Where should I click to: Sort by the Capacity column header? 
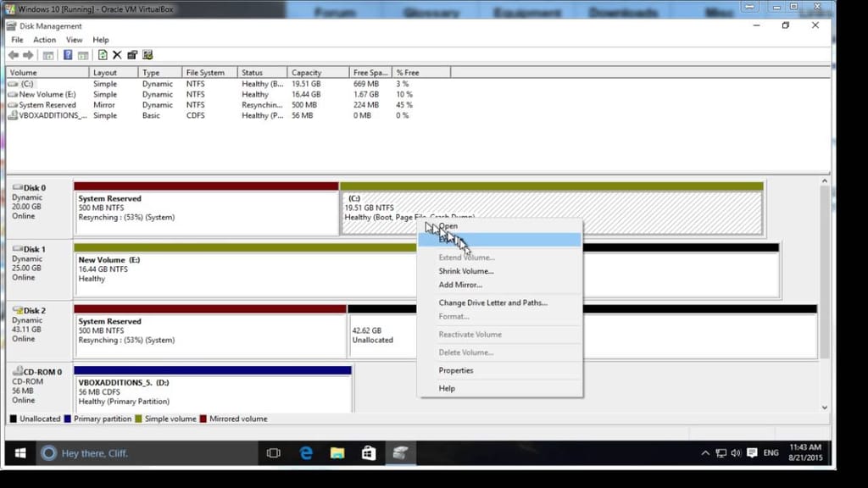coord(319,73)
